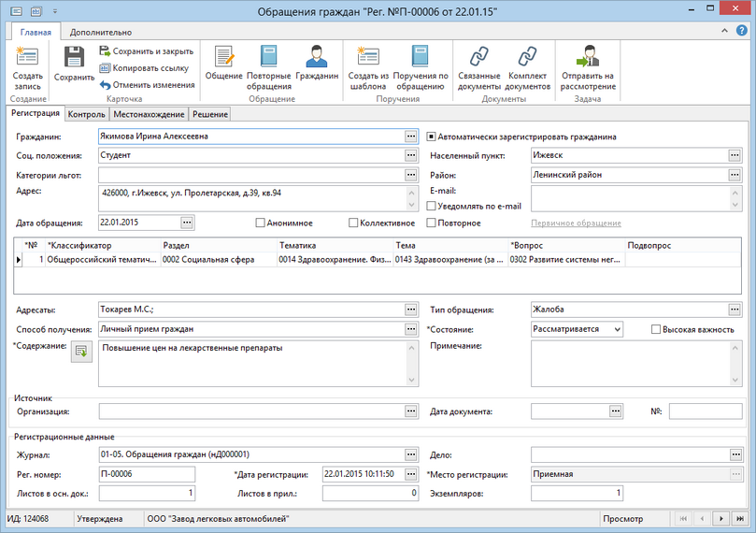Click the Содержание text field
The width and height of the screenshot is (756, 533).
click(252, 362)
